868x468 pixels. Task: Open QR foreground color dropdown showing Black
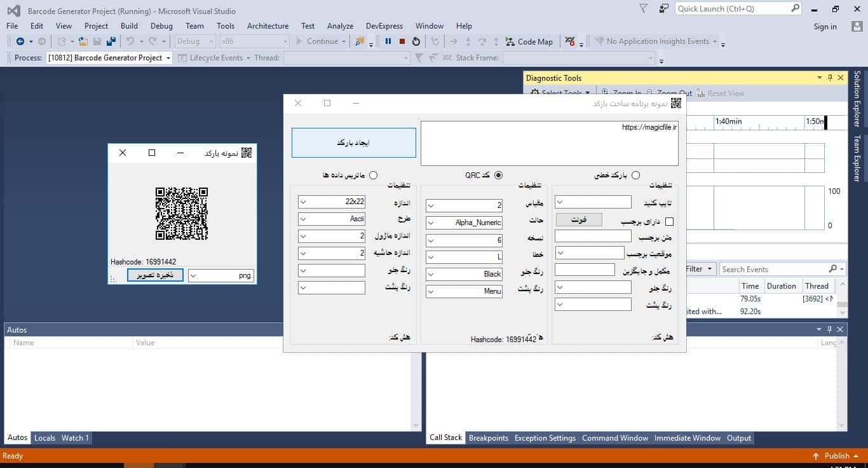(431, 274)
